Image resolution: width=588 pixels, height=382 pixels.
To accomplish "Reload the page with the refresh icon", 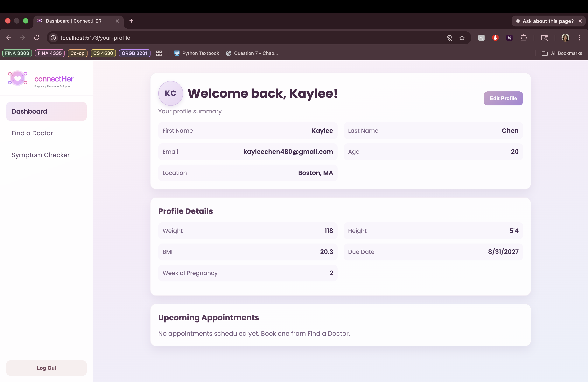I will 37,38.
